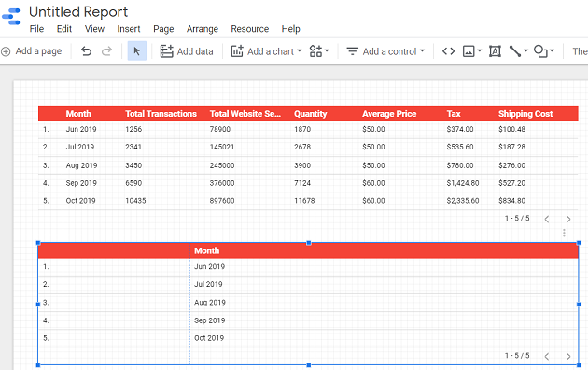Click the 145021 sessions cell

(222, 147)
